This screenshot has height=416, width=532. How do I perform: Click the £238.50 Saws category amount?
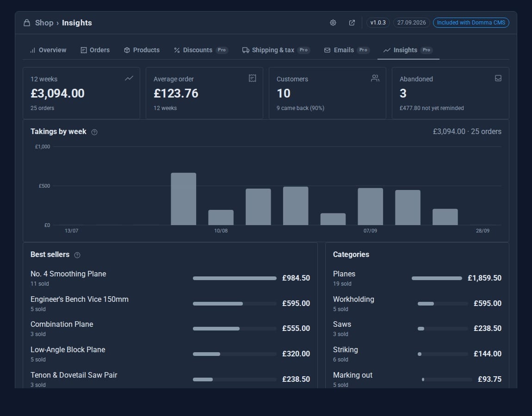coord(488,329)
